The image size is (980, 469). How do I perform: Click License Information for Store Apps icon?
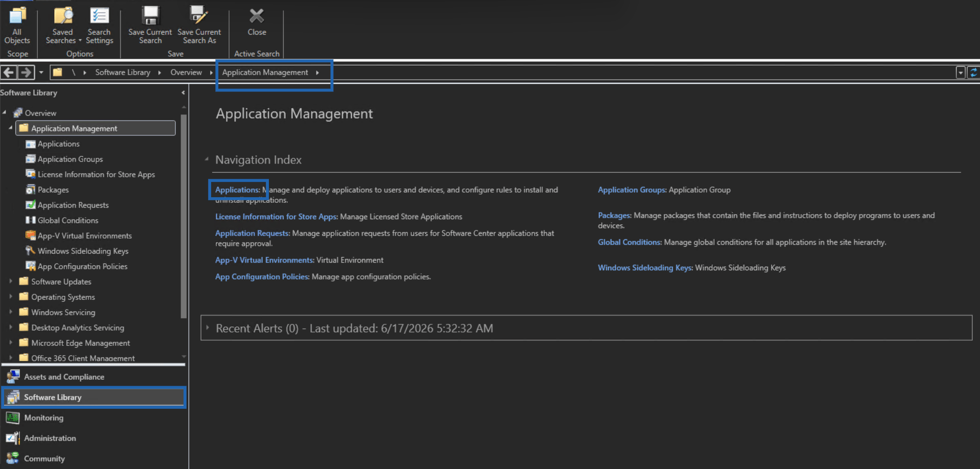coord(31,174)
